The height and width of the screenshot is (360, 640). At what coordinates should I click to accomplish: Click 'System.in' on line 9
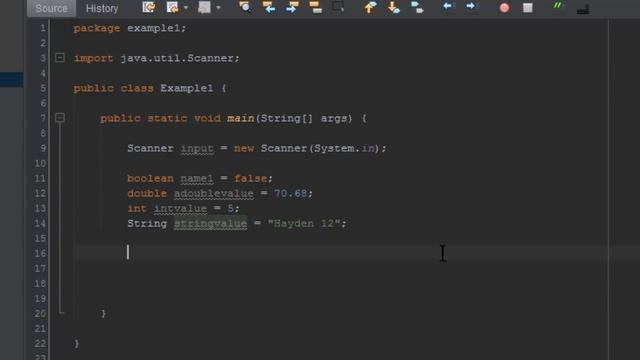pos(344,148)
